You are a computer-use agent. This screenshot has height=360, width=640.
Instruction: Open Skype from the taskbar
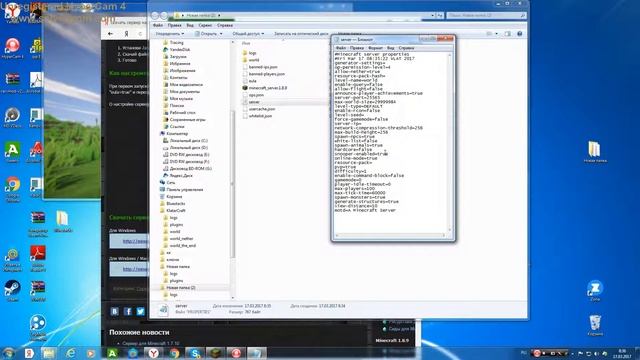pos(195,353)
